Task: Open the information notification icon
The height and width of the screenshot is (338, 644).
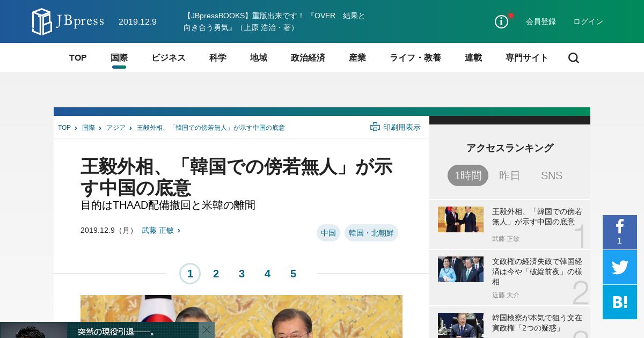Action: point(501,21)
